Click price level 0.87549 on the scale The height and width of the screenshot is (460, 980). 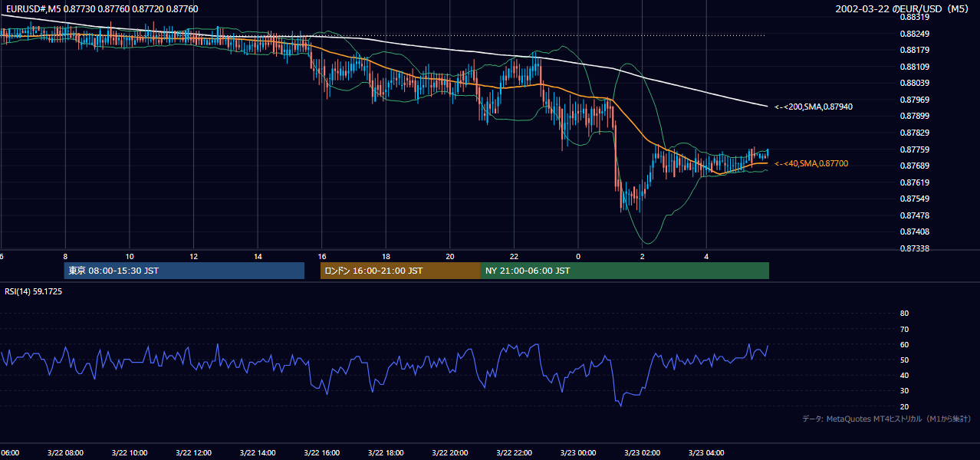pyautogui.click(x=914, y=199)
